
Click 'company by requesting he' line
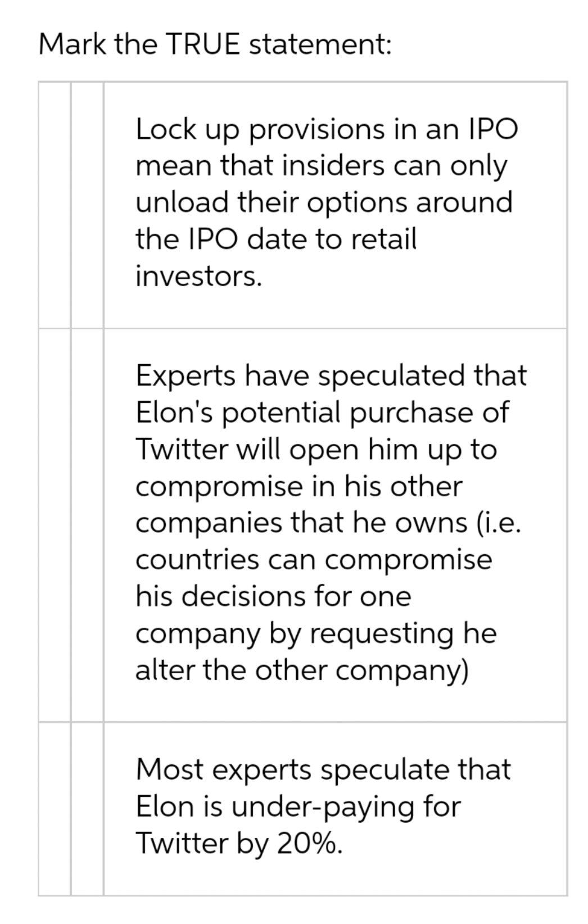[x=316, y=633]
